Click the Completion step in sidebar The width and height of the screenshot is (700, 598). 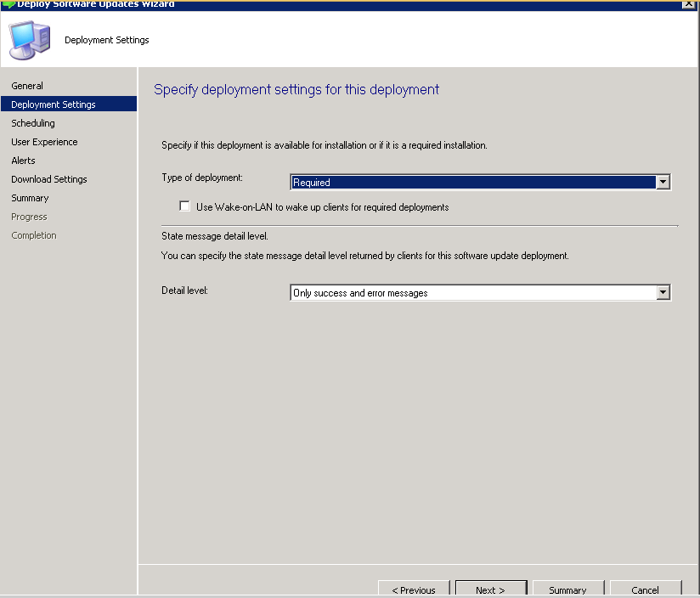pyautogui.click(x=34, y=235)
